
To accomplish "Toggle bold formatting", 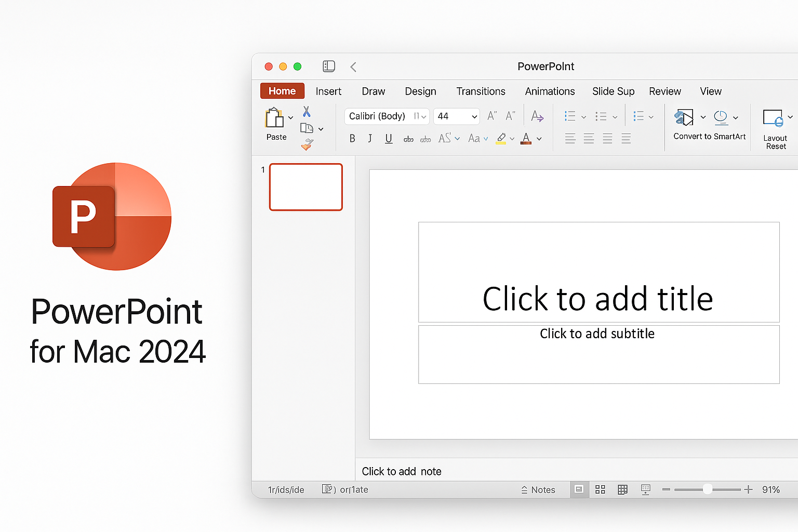I will 352,138.
